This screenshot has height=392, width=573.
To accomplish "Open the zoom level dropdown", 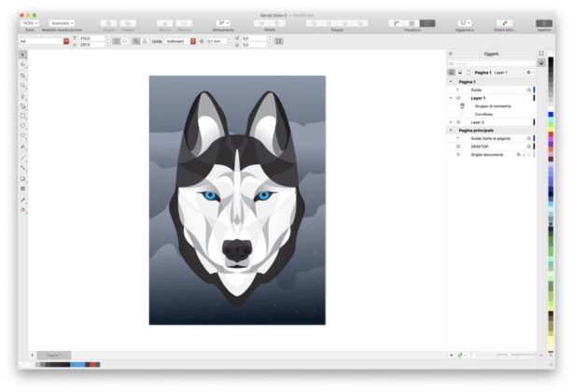I will coord(28,22).
